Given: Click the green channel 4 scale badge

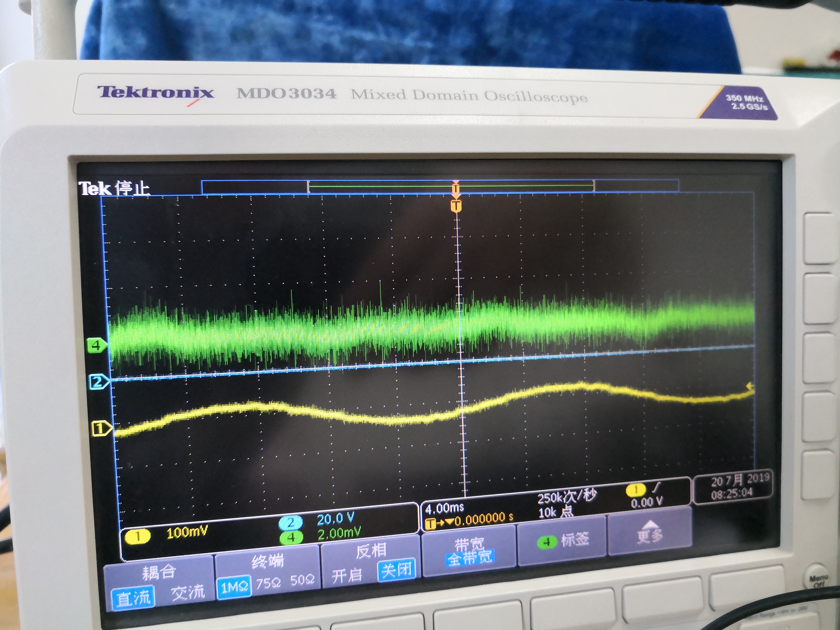Looking at the screenshot, I should 291,537.
